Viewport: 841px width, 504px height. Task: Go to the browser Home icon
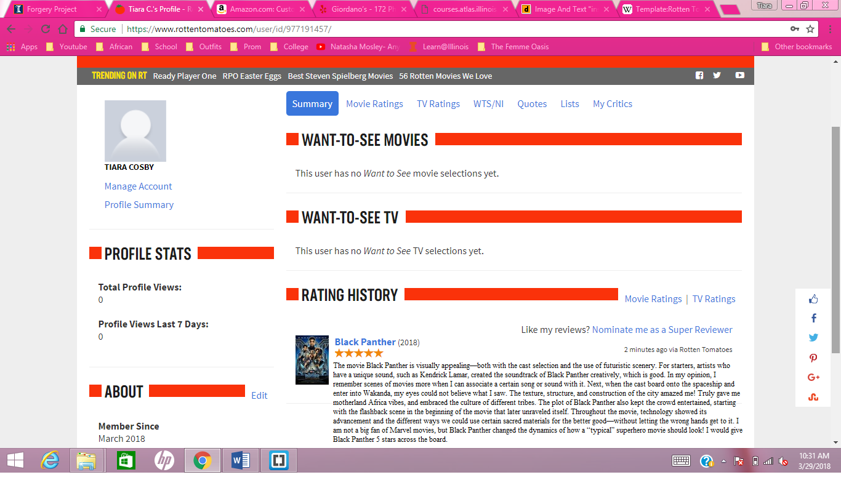click(63, 29)
